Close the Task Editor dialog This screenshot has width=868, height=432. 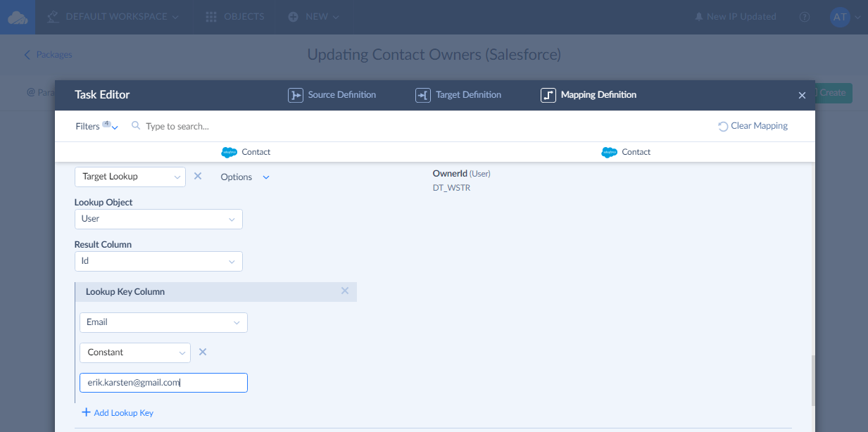point(802,96)
